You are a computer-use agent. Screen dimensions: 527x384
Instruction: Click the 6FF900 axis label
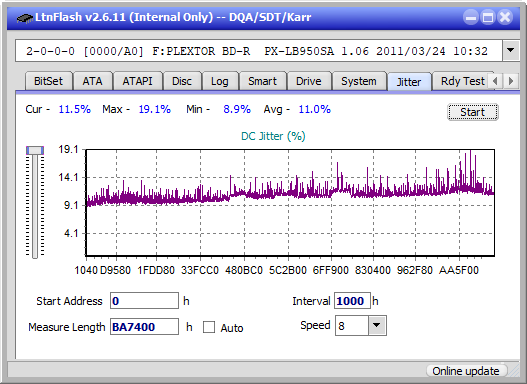(331, 270)
